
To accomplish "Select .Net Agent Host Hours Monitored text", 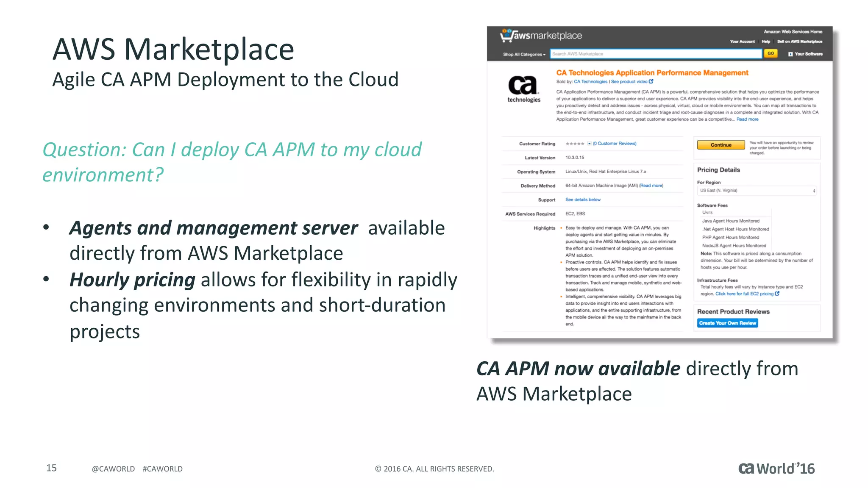I will coord(735,229).
